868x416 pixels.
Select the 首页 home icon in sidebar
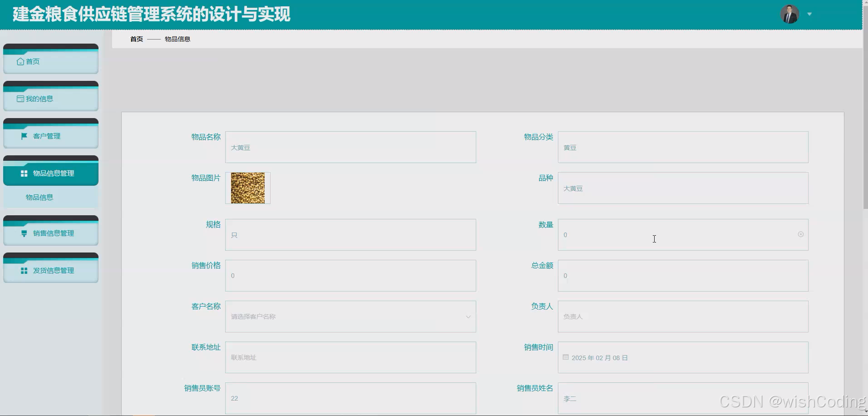pos(20,61)
